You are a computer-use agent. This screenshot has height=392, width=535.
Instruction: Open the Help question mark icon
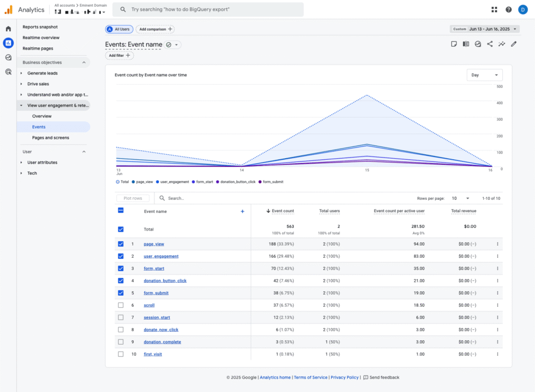click(x=508, y=9)
